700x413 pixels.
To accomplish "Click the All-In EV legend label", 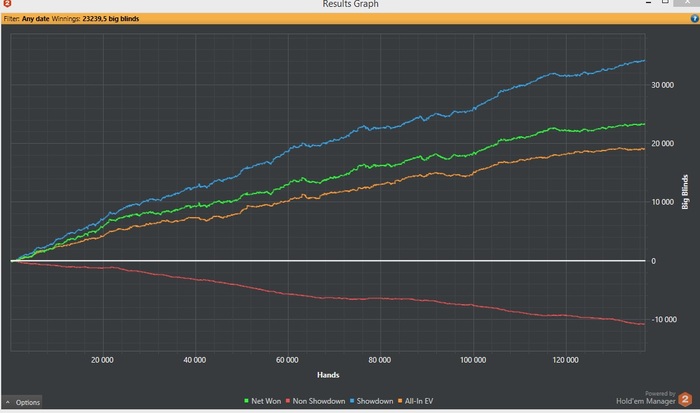I will tap(419, 401).
